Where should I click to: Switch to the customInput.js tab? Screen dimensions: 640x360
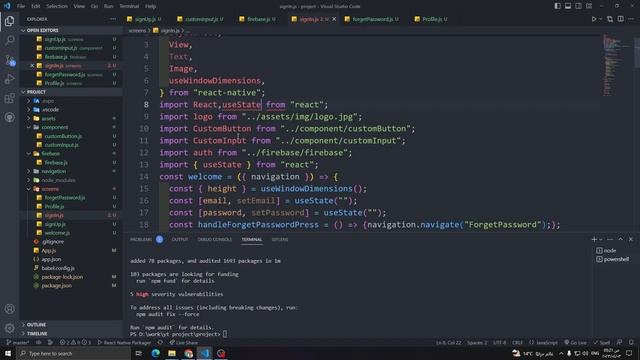[x=201, y=19]
